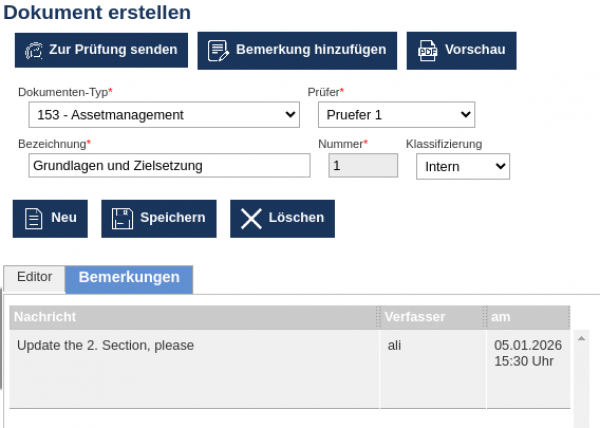Image resolution: width=600 pixels, height=428 pixels.
Task: Click the blank page icon on Neu
Action: 33,218
